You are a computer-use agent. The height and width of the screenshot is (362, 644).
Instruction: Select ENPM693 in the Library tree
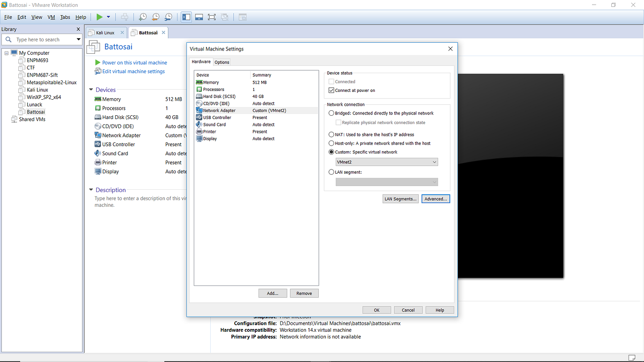pos(37,60)
